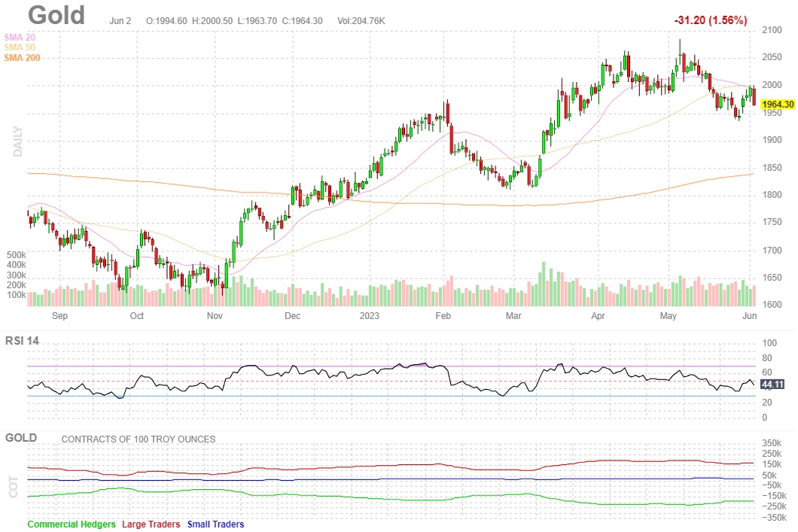The height and width of the screenshot is (532, 798).
Task: Click the Apr month label on time axis
Action: (598, 316)
